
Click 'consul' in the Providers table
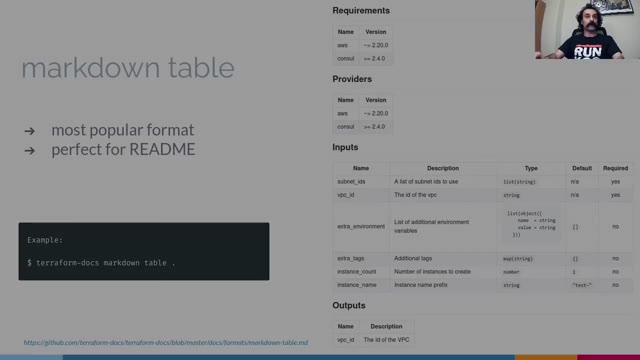(346, 127)
